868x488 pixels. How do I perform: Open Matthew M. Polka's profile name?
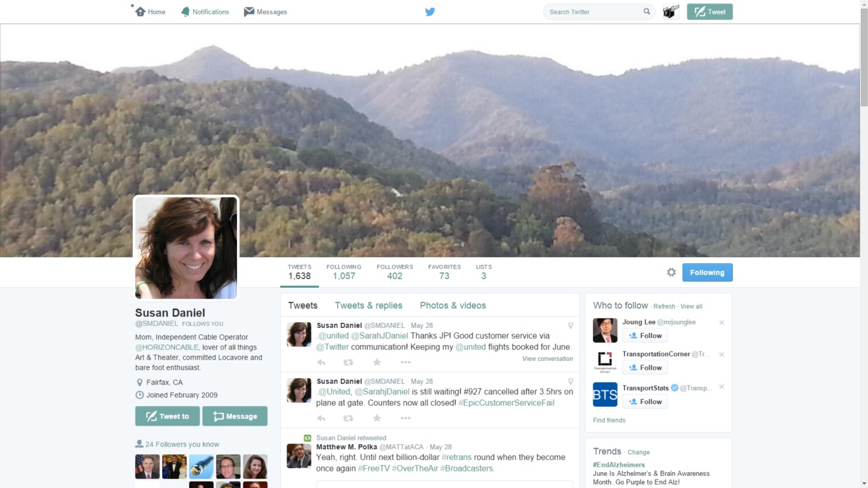click(346, 447)
